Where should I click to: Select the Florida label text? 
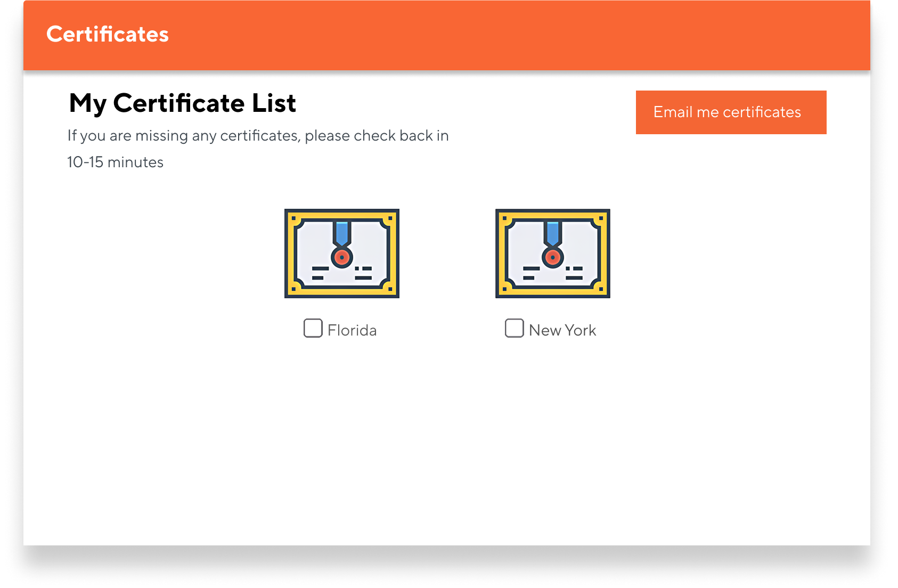[352, 330]
